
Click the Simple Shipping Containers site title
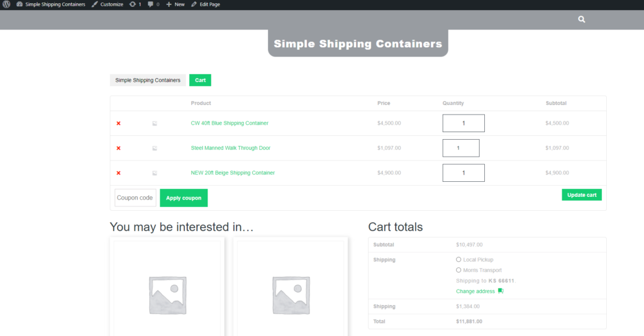coord(358,43)
